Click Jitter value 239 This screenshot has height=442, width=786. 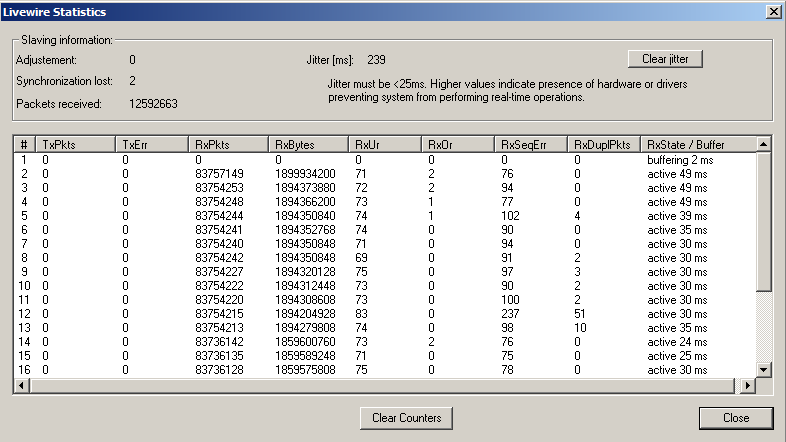(x=376, y=60)
